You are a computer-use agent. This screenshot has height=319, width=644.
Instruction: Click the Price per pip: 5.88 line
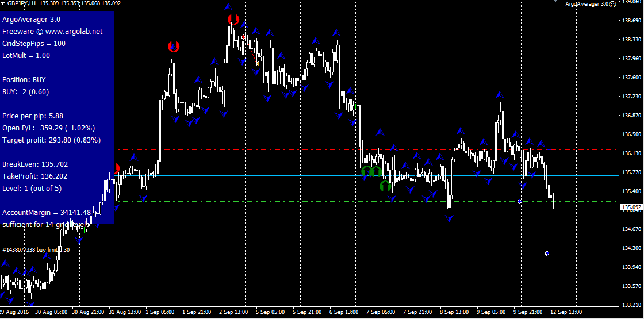coord(33,116)
